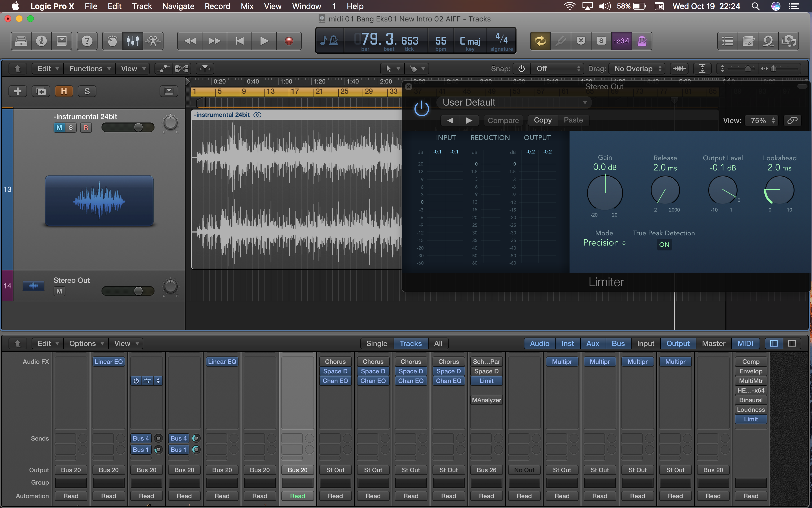Click the Fast Forward transport button
The width and height of the screenshot is (812, 508).
point(215,41)
